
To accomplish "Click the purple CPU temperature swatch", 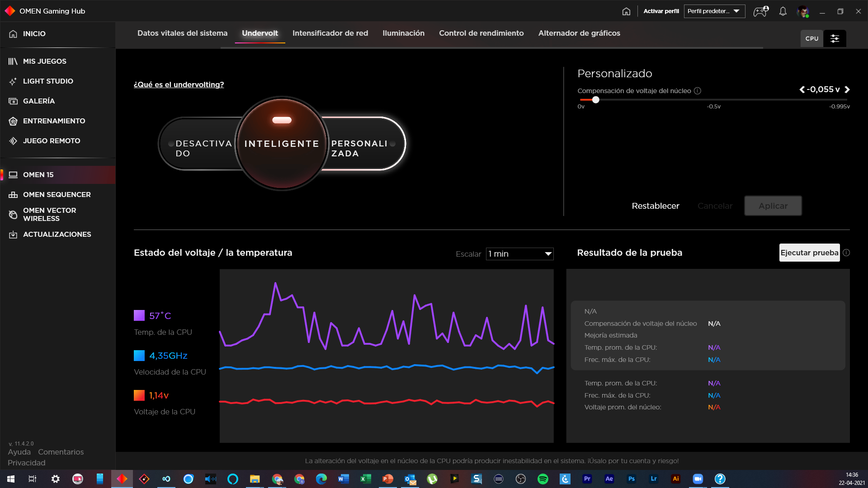I will (x=139, y=315).
